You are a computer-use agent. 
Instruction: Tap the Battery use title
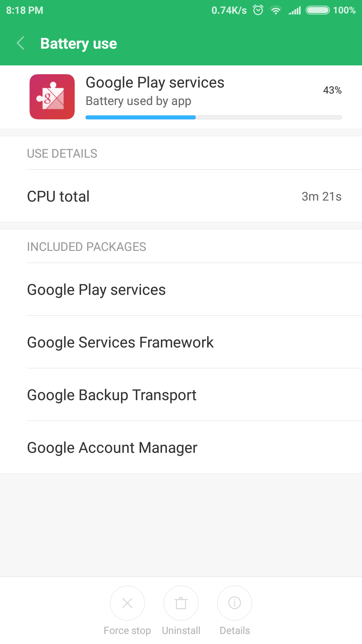click(78, 44)
